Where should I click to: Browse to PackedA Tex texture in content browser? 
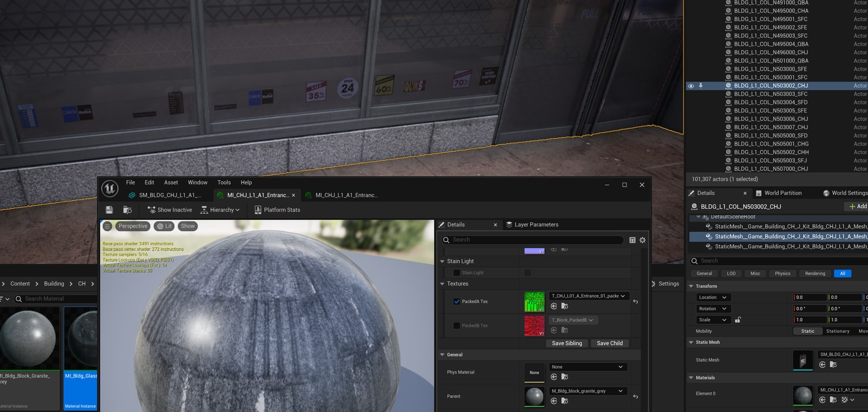(565, 306)
